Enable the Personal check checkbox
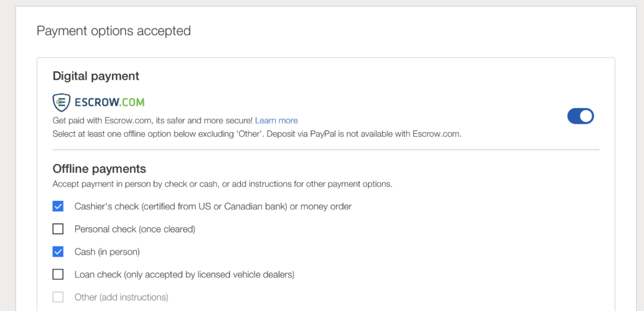 58,229
